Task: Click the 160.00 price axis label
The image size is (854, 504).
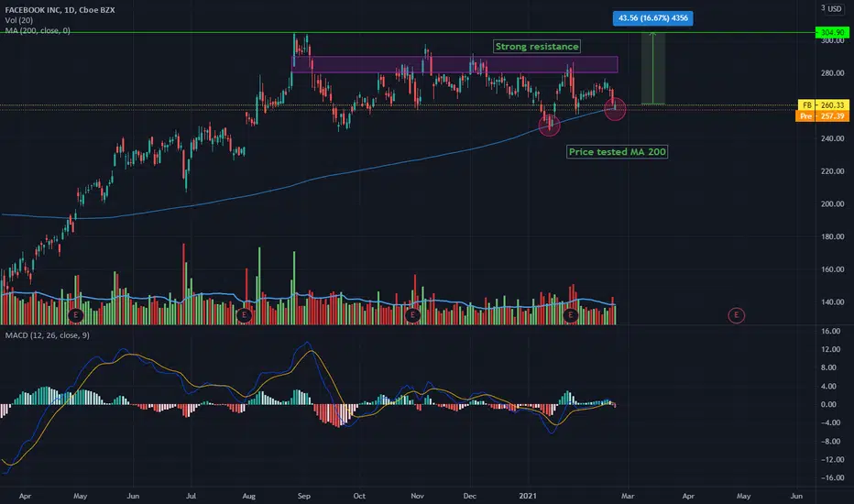Action: [833, 269]
